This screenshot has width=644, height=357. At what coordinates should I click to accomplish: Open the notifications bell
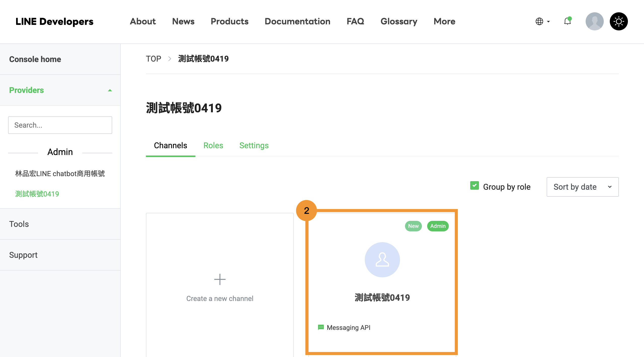(568, 21)
